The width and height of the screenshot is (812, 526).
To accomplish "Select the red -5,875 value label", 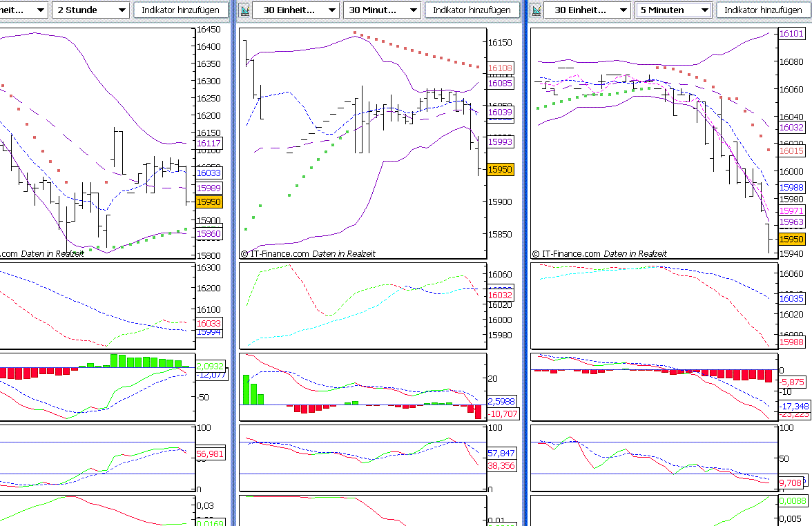I will (x=793, y=382).
